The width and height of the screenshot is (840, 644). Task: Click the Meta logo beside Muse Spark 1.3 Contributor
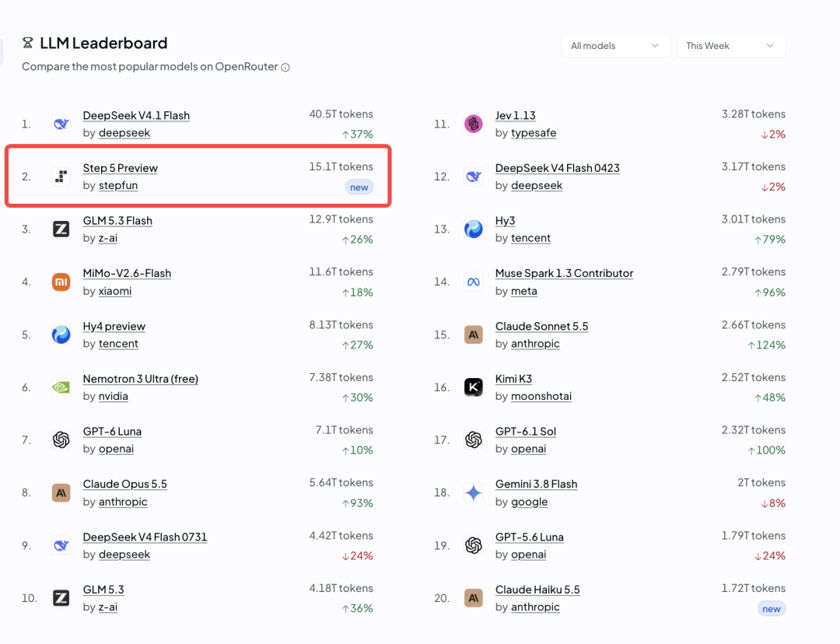tap(474, 282)
